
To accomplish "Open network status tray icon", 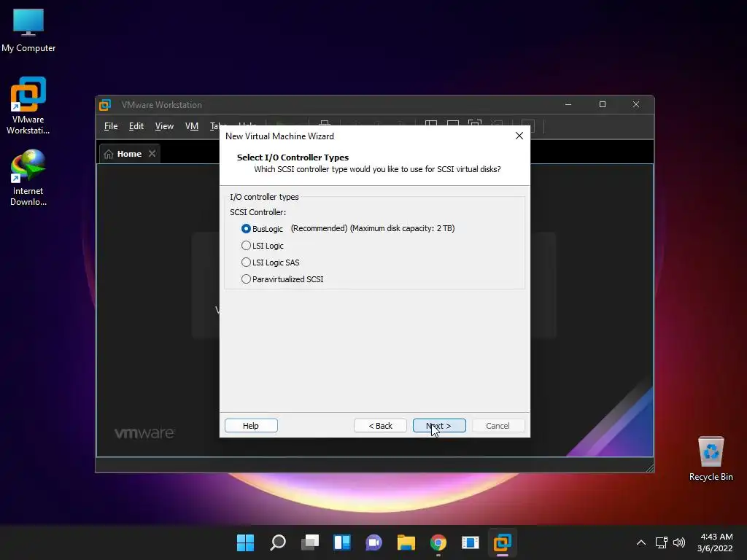I will click(x=661, y=542).
